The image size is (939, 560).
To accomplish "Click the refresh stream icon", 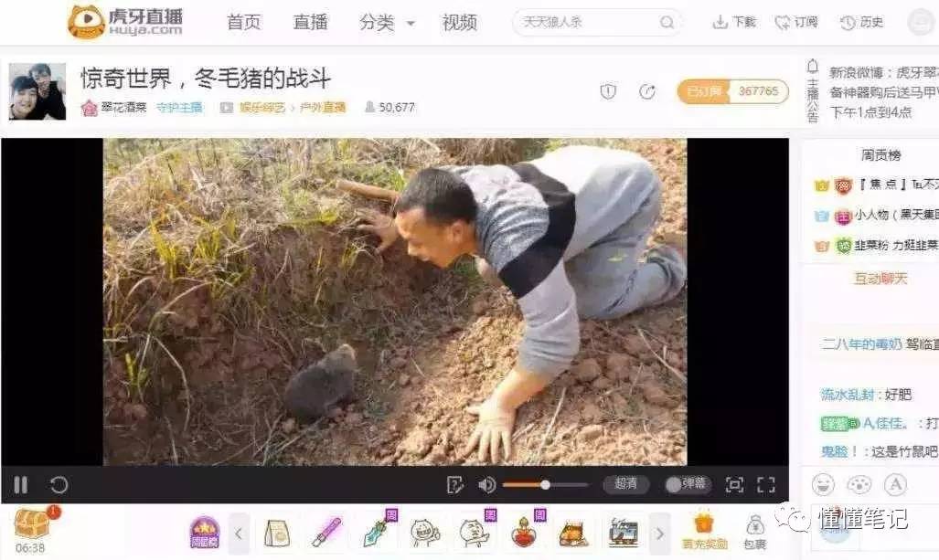I will [59, 485].
